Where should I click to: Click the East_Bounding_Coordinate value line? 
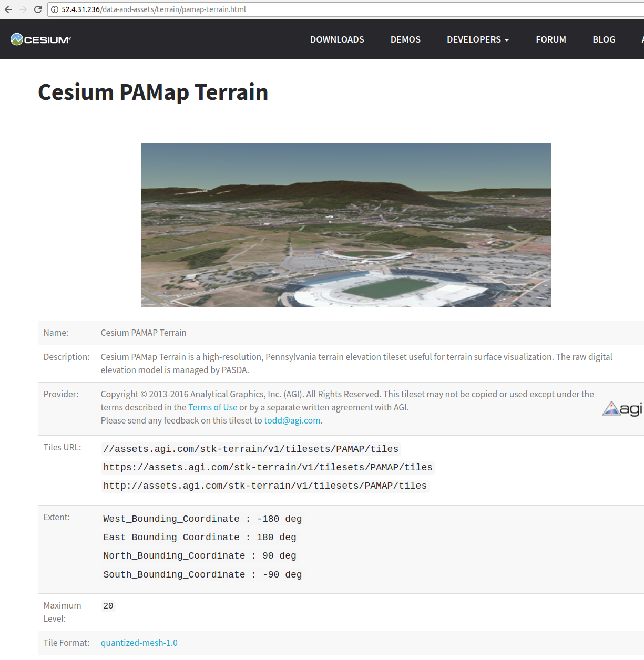tap(200, 537)
